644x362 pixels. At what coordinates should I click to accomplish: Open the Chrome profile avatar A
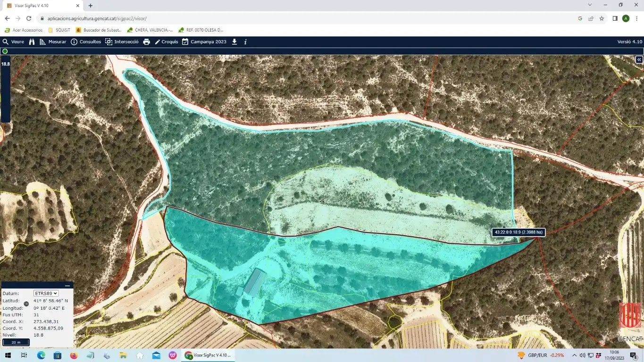coord(626,18)
